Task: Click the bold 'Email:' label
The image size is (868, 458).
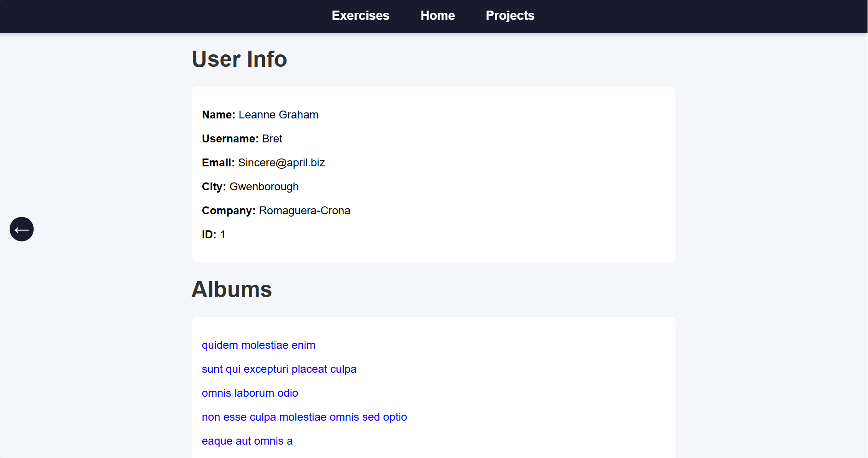Action: pos(218,163)
